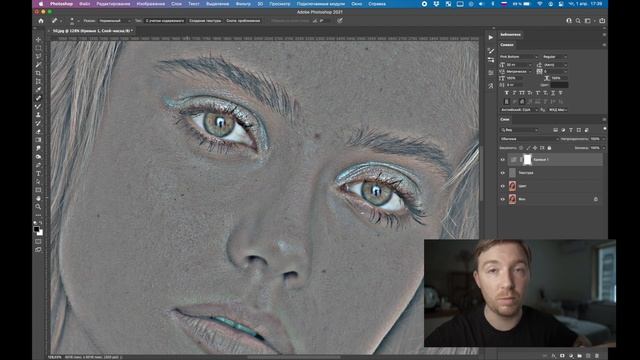Viewport: 640px width, 360px height.
Task: Click the delete layer trash icon
Action: point(597,356)
